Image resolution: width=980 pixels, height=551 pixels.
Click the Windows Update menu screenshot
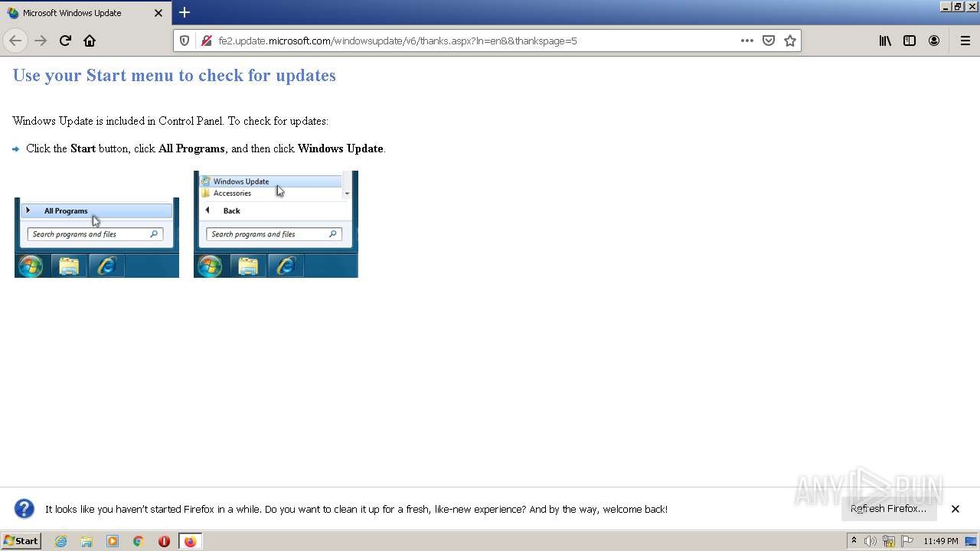276,224
